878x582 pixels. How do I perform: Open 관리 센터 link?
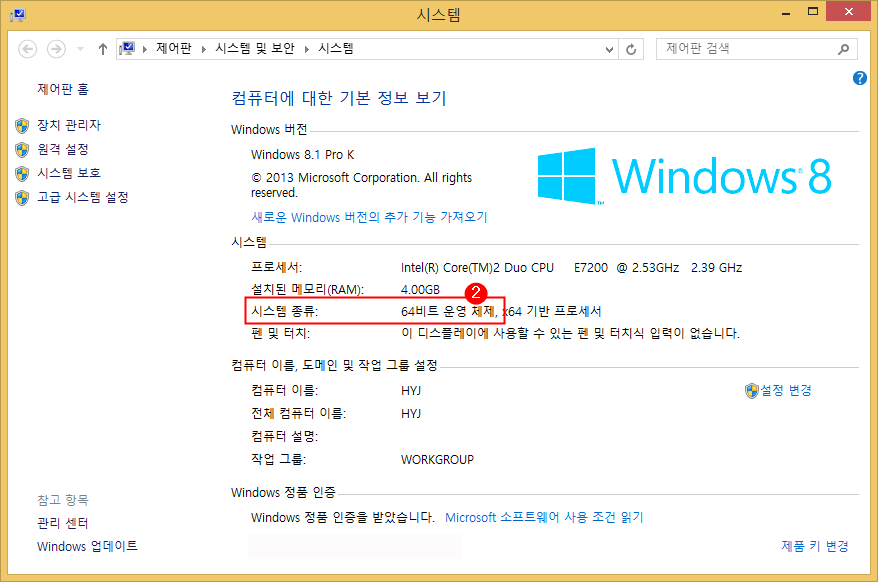coord(63,523)
